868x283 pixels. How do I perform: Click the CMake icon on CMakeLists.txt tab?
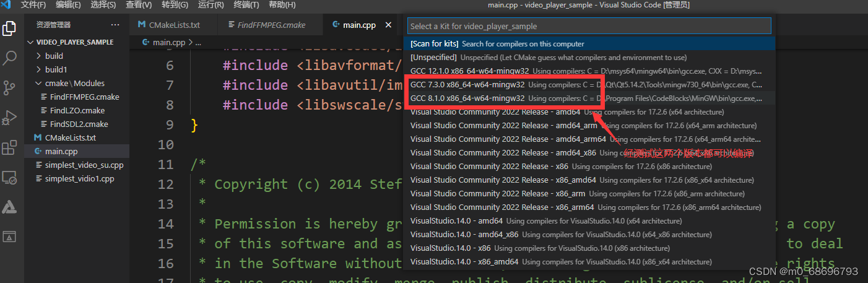[x=142, y=25]
